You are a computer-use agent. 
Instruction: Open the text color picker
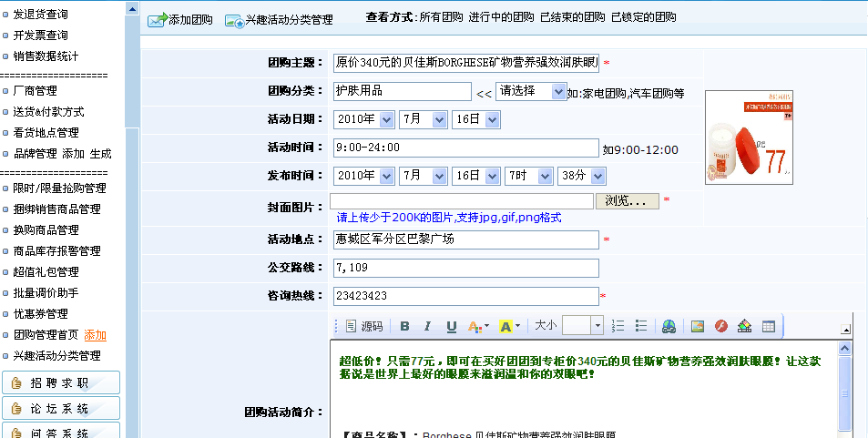478,326
